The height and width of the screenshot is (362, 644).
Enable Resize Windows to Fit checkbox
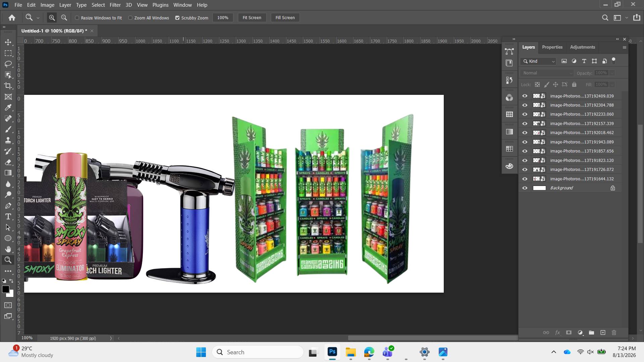pyautogui.click(x=77, y=18)
